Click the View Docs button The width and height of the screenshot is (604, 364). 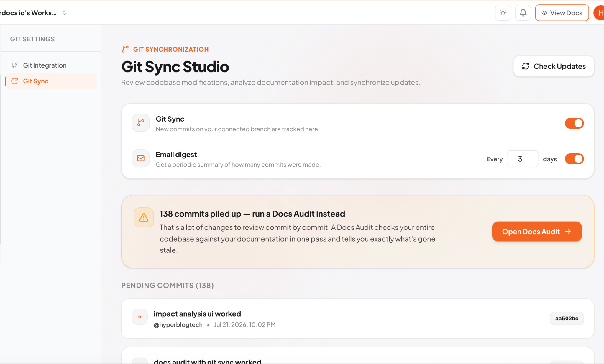(x=562, y=13)
